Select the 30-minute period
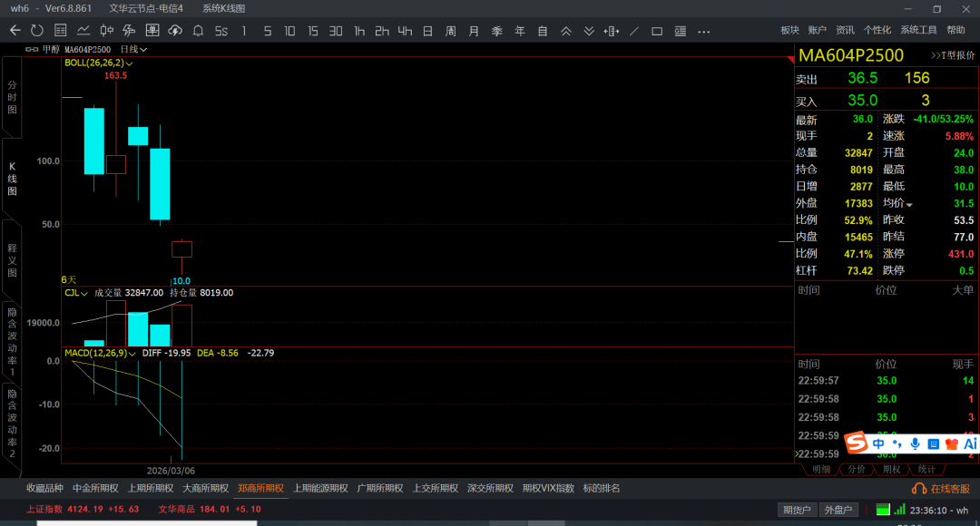The image size is (980, 526). tap(336, 31)
